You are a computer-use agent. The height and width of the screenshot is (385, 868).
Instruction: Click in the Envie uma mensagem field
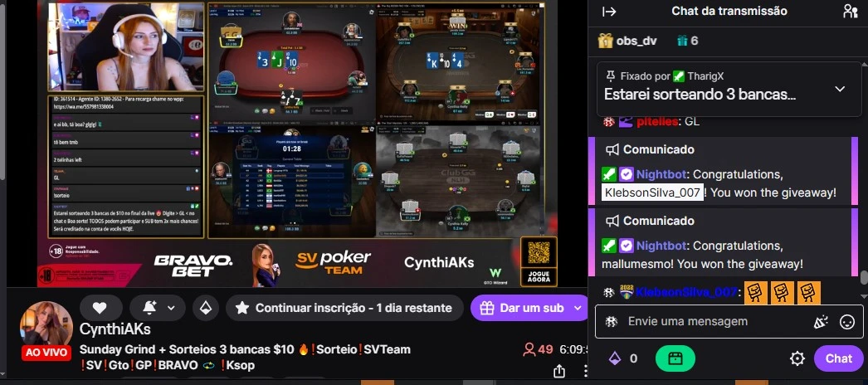click(715, 321)
